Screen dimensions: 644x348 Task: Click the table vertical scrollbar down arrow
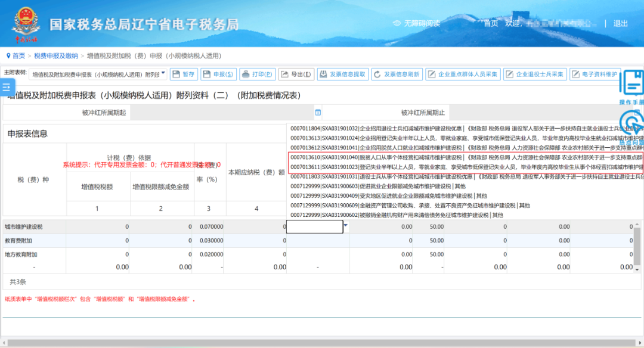[x=637, y=269]
